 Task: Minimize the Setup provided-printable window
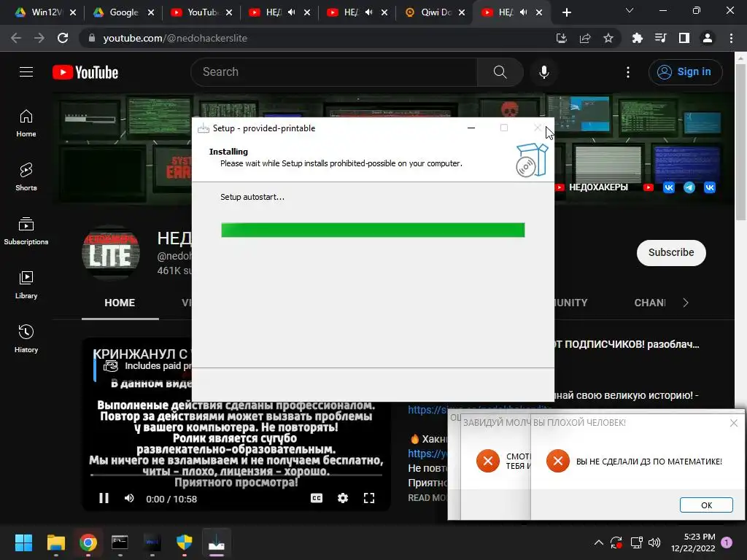(471, 128)
